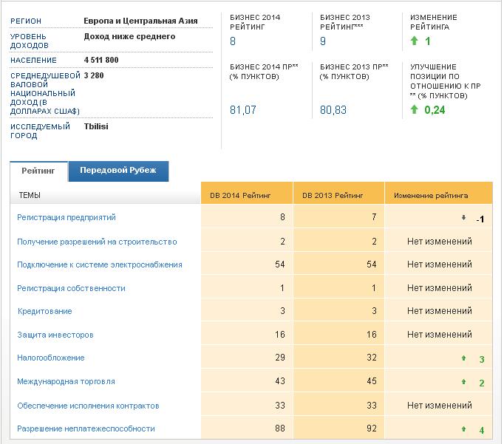Select the Кредитование topic link
This screenshot has height=444, width=504.
[44, 312]
